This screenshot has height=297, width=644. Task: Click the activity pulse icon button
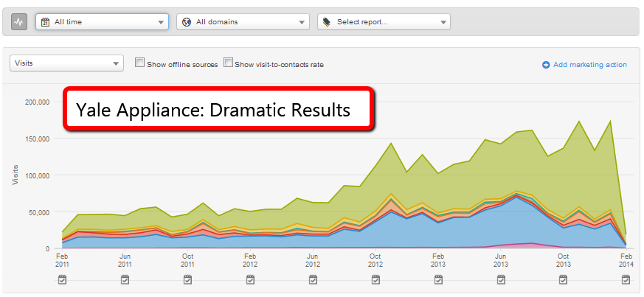(19, 22)
